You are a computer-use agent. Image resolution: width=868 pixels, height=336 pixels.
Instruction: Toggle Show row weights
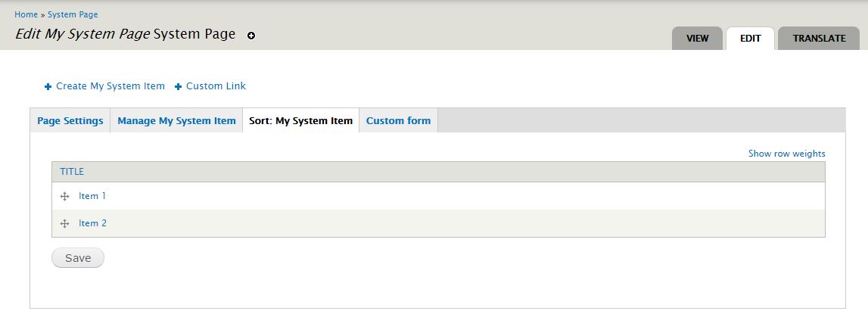click(x=786, y=154)
